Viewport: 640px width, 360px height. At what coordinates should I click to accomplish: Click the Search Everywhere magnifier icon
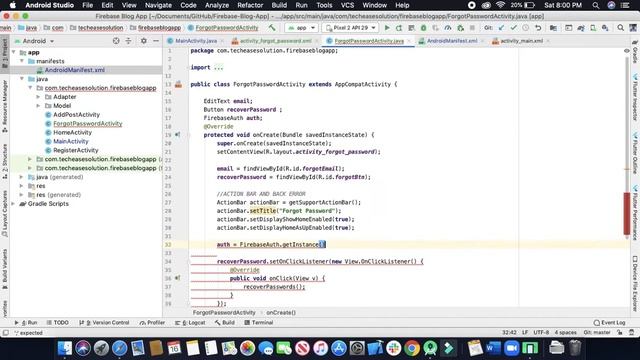[x=620, y=28]
